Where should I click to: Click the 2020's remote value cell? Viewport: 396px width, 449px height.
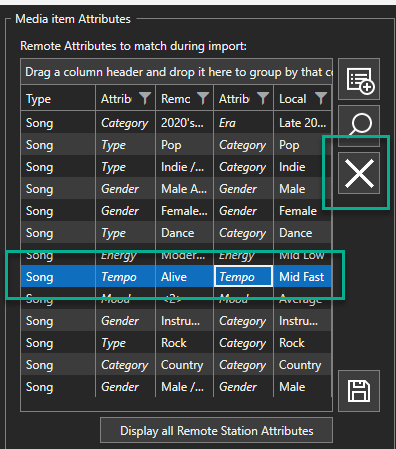(184, 123)
